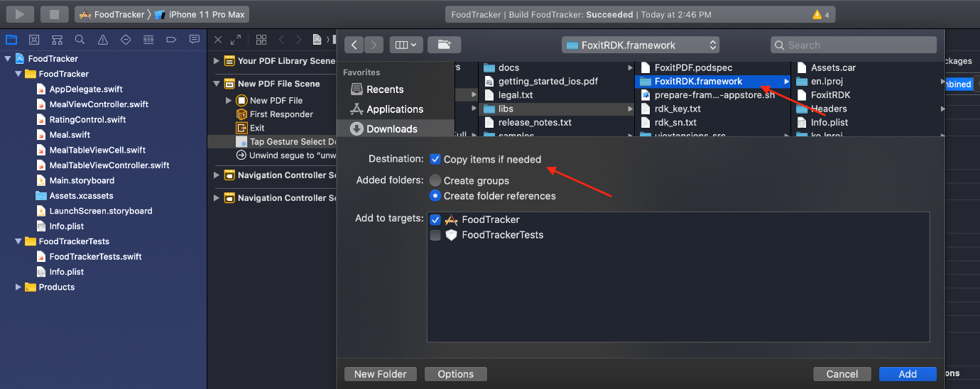Expand second Navigation Controller Scene
This screenshot has width=980, height=389.
coord(217,198)
